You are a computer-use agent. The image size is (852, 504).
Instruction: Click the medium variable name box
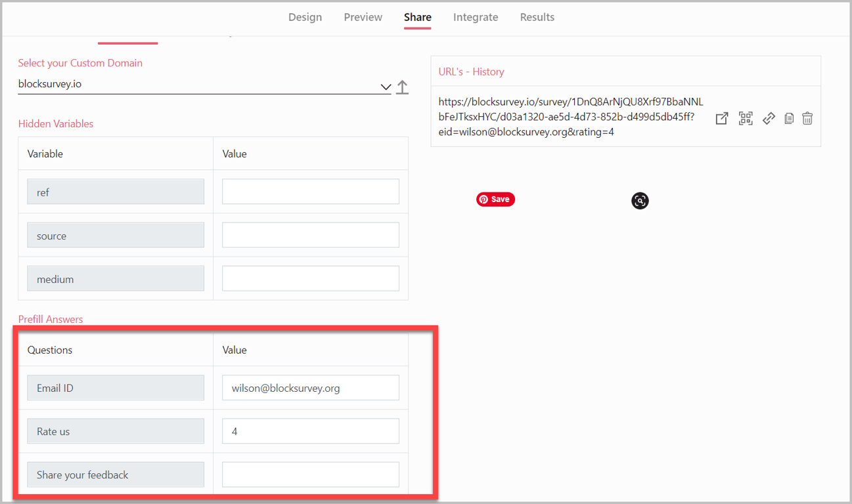[116, 278]
